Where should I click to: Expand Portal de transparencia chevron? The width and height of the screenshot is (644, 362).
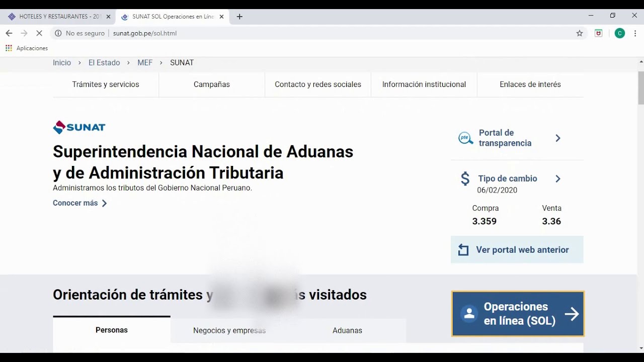[x=558, y=138]
